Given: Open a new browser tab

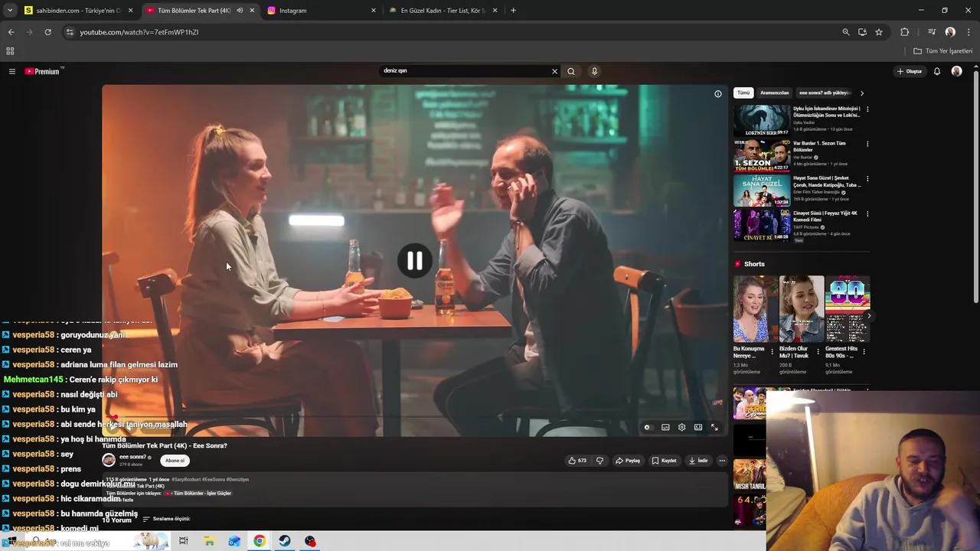Looking at the screenshot, I should pos(513,11).
